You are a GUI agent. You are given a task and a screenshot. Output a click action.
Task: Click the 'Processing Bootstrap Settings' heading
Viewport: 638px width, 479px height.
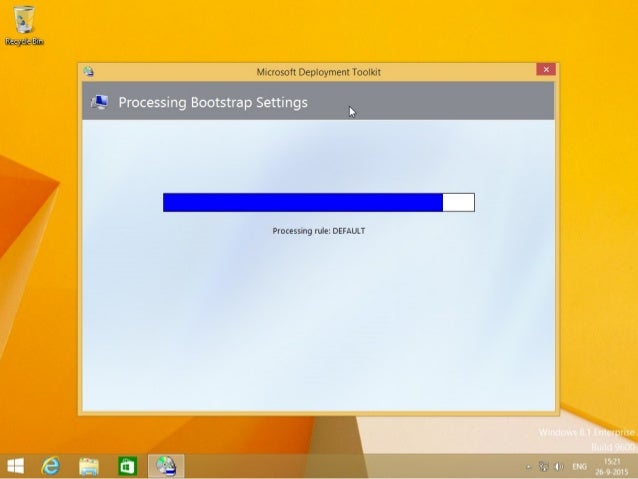213,103
